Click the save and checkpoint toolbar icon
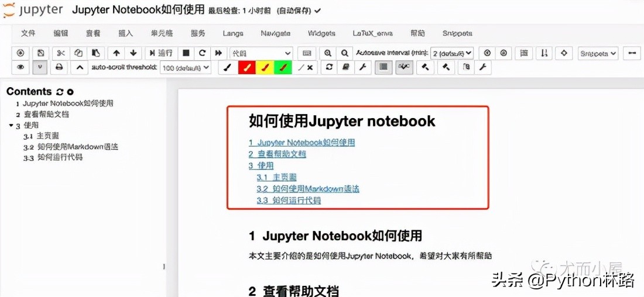 click(x=40, y=53)
